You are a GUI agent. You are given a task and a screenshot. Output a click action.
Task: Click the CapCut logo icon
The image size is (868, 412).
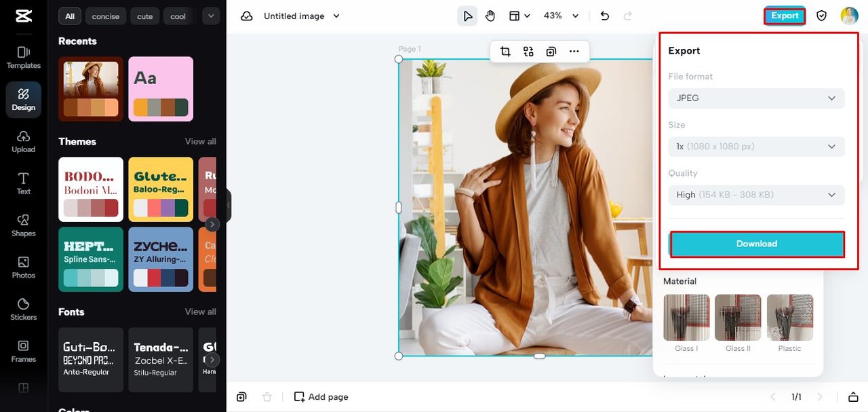[23, 16]
